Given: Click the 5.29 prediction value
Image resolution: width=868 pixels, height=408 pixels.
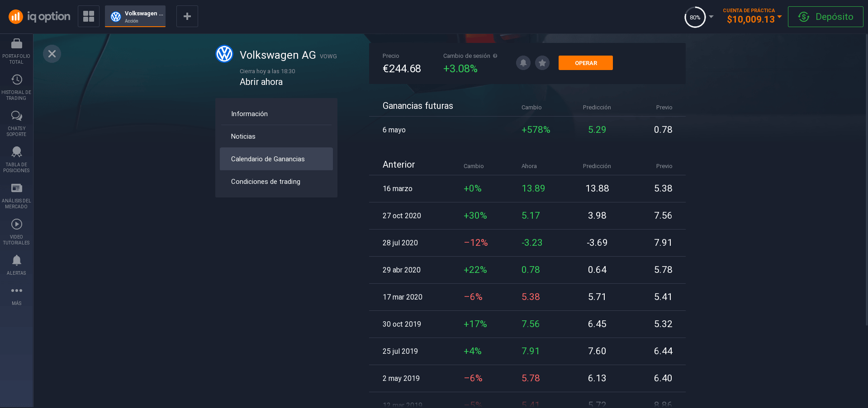Looking at the screenshot, I should [597, 130].
